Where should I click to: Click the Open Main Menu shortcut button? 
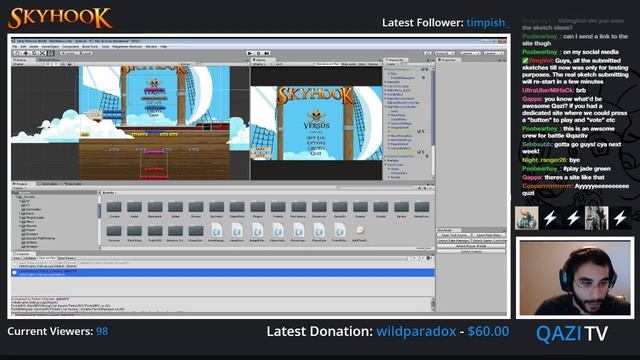(489, 235)
